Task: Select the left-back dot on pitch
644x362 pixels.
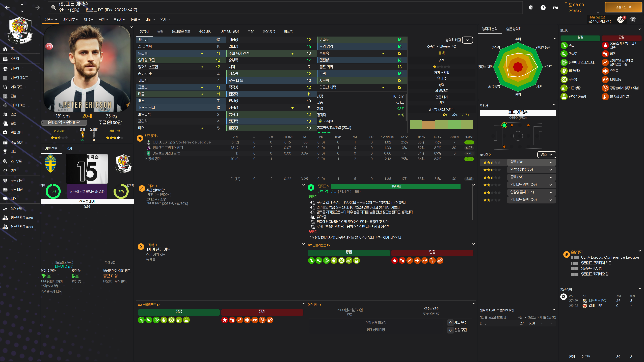Action: click(x=504, y=125)
